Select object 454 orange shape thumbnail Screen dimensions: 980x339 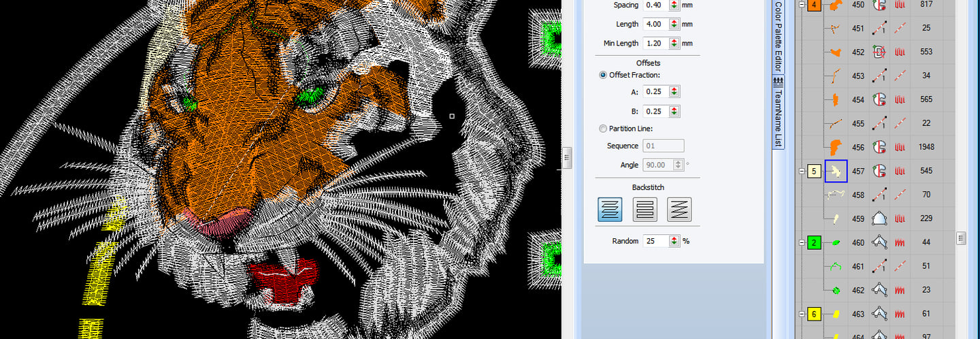(x=836, y=99)
